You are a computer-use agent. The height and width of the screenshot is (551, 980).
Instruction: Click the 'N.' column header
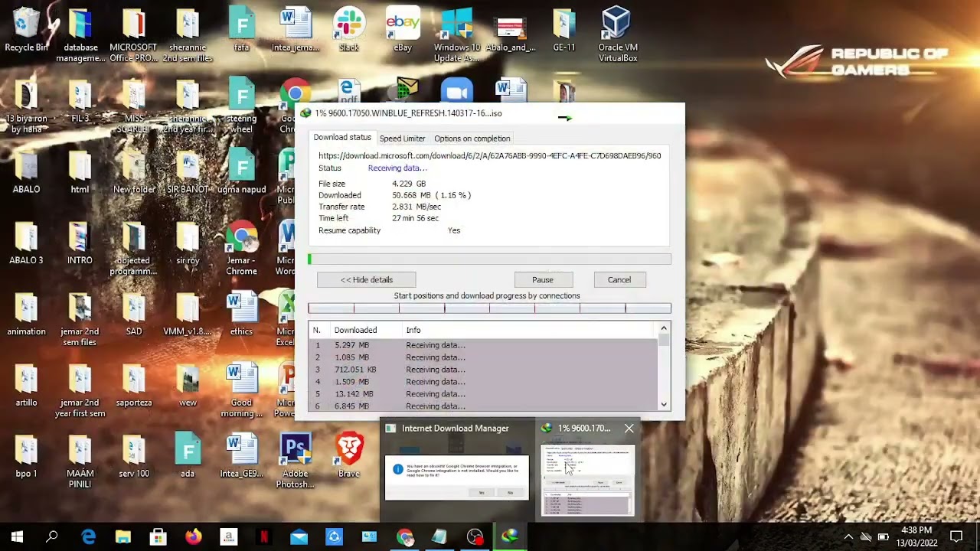[x=317, y=330]
